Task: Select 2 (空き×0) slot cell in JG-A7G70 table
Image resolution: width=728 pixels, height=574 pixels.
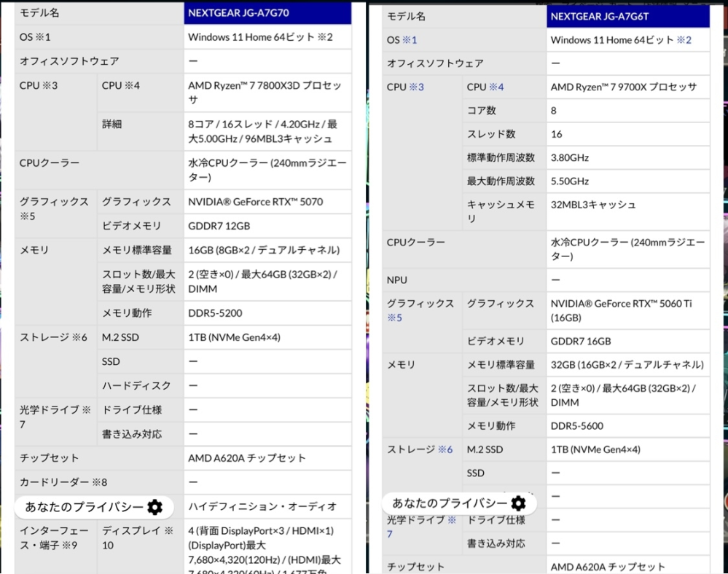Action: click(x=267, y=282)
